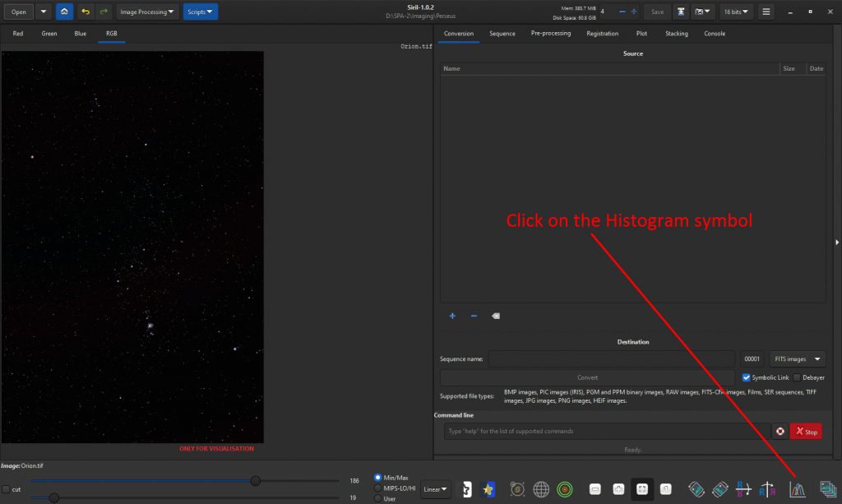Screen dimensions: 842x504
Task: Open the Stacking tab
Action: click(x=676, y=33)
